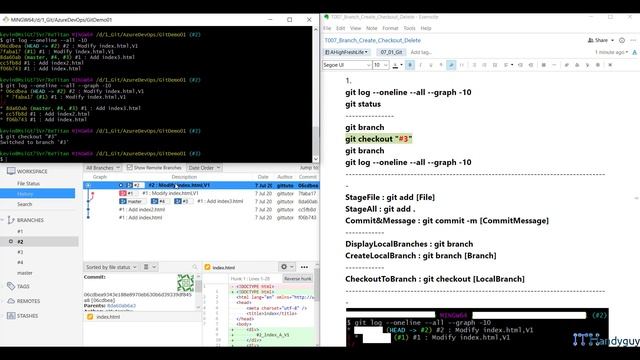Click the Reverse hunk button
The image size is (640, 360).
coord(298,278)
